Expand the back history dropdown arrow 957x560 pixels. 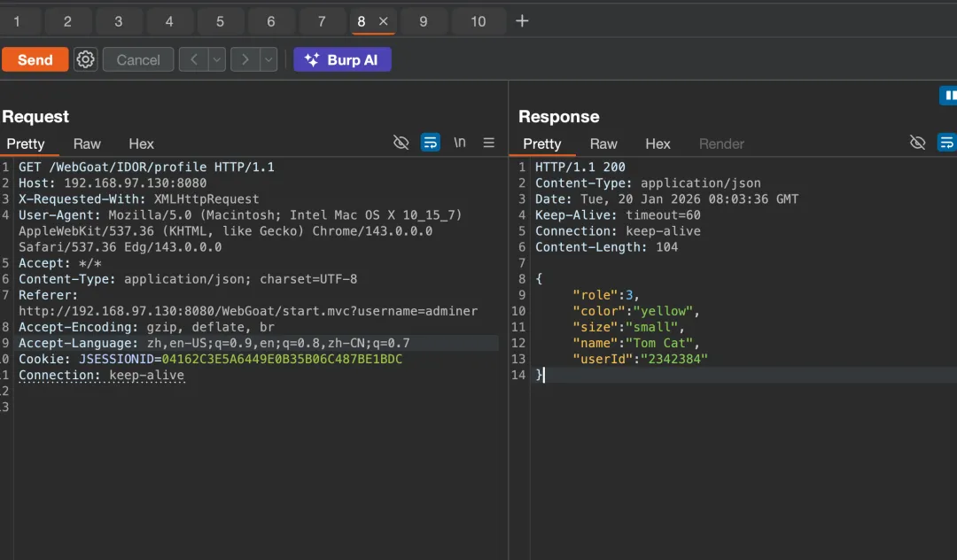click(x=216, y=59)
